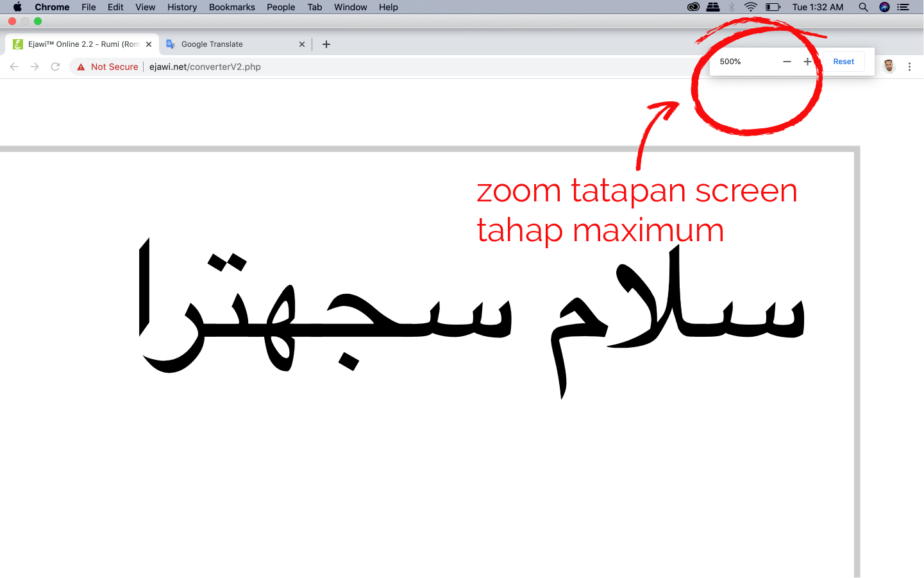Click the Google Translate tab favicon

(171, 44)
